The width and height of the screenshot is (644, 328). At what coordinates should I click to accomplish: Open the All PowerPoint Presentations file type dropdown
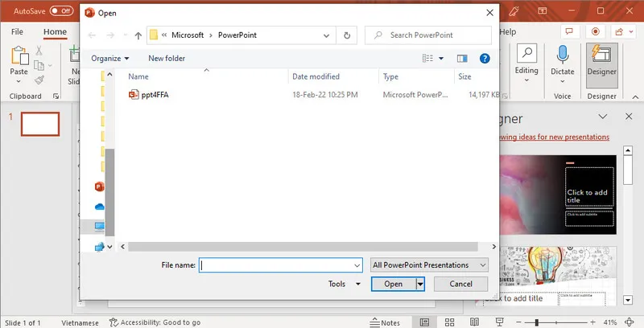pos(429,265)
